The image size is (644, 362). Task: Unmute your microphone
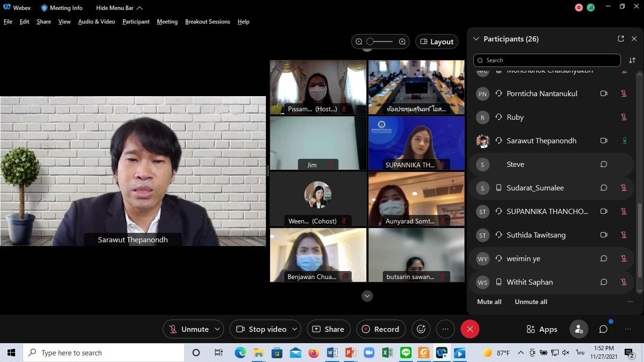coord(188,329)
